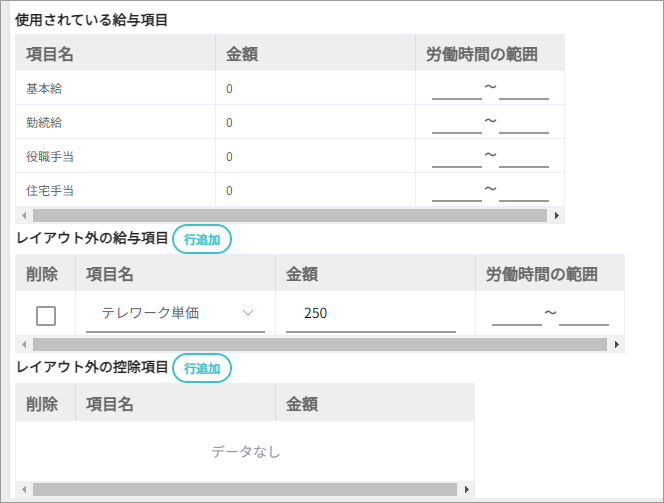Click the 金額 field containing 250
Image resolution: width=664 pixels, height=503 pixels.
coord(371,314)
